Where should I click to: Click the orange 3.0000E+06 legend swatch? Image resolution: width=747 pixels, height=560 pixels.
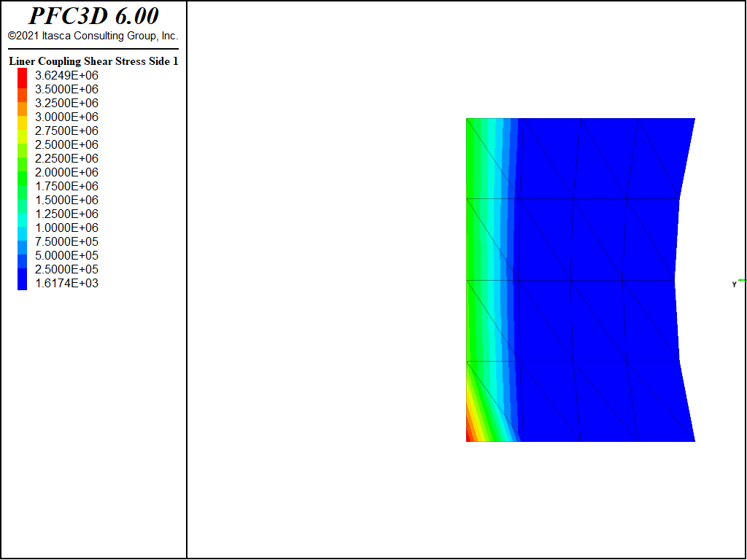[23, 109]
